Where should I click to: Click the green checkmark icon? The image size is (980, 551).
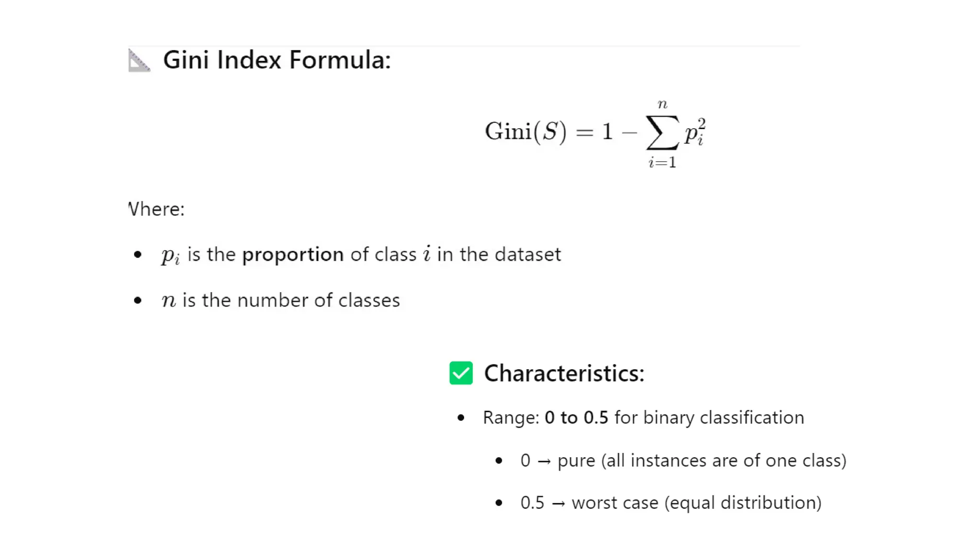point(461,373)
